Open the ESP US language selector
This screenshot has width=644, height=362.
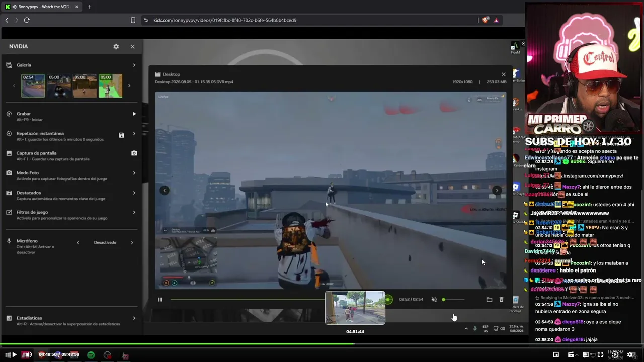coord(486,328)
